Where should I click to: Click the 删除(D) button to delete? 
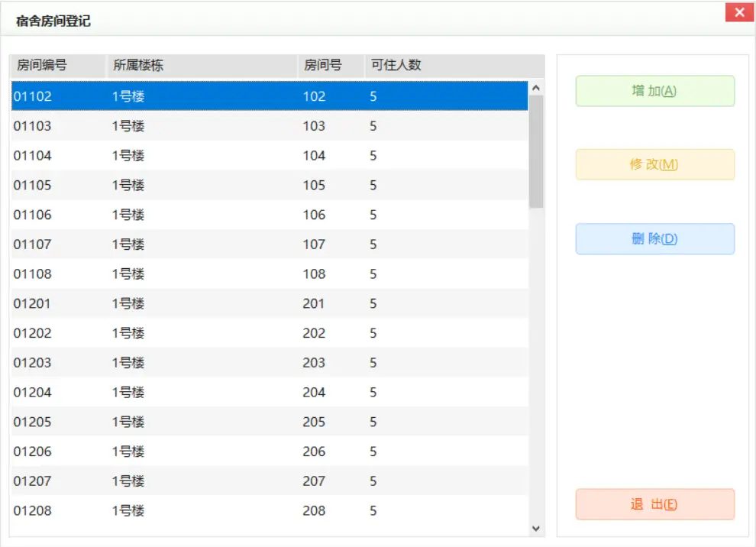654,238
